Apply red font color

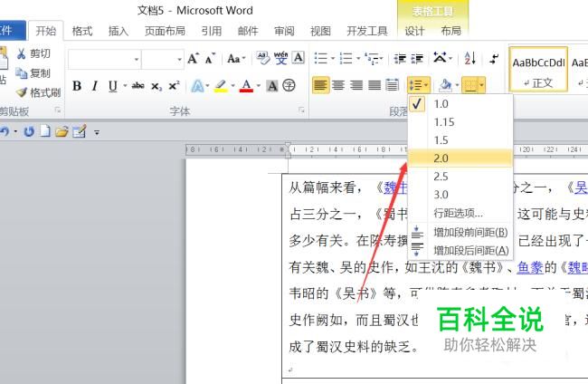tap(246, 86)
